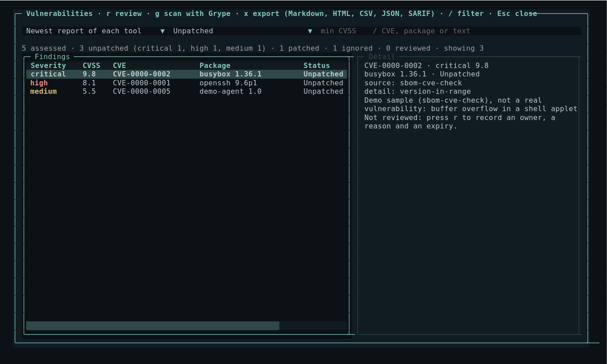Click the CVSS score "8.1"
607x364 pixels.
pos(89,83)
